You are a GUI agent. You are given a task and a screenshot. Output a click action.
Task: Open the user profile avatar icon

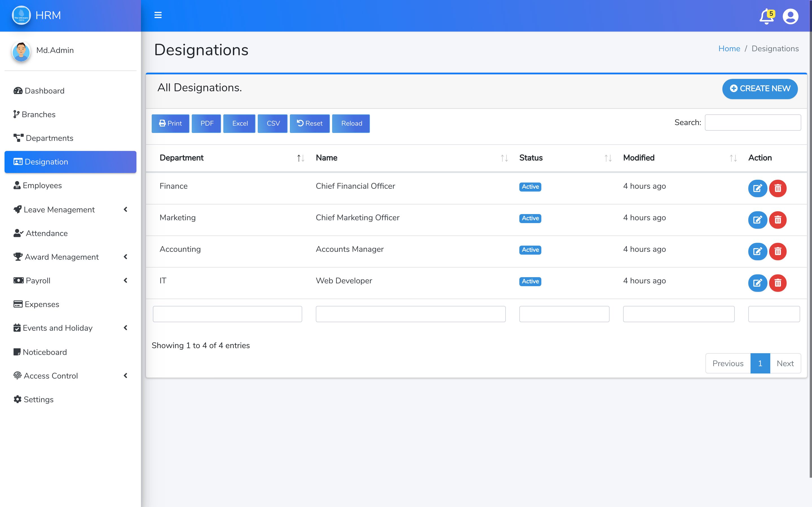790,16
